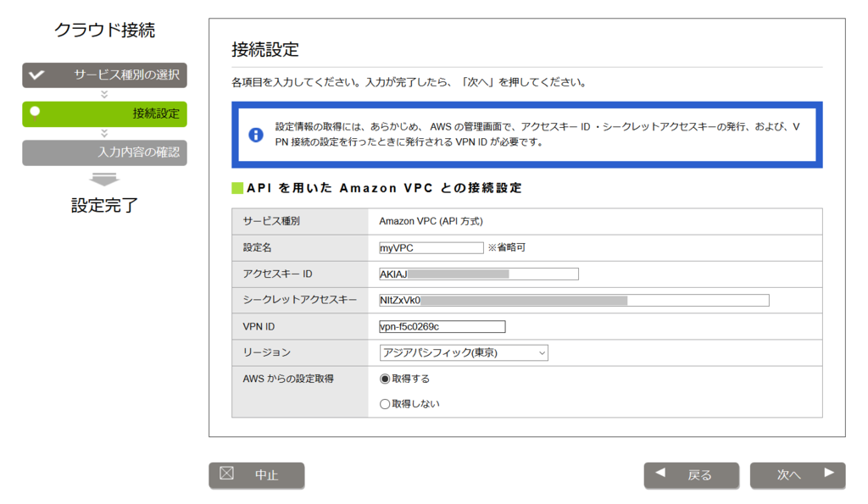This screenshot has height=504, width=868.
Task: Click the 'API を用いた Amazon VPC との接続設定' heading
Action: [384, 188]
